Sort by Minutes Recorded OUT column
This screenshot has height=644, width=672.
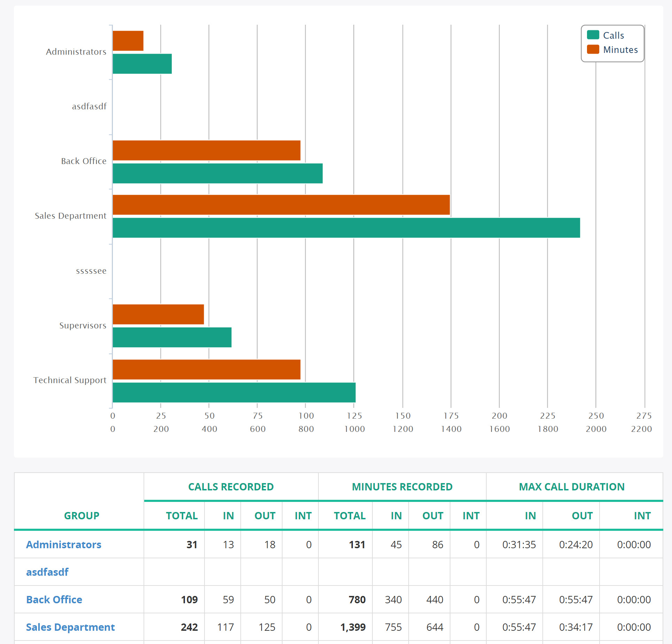click(x=433, y=515)
